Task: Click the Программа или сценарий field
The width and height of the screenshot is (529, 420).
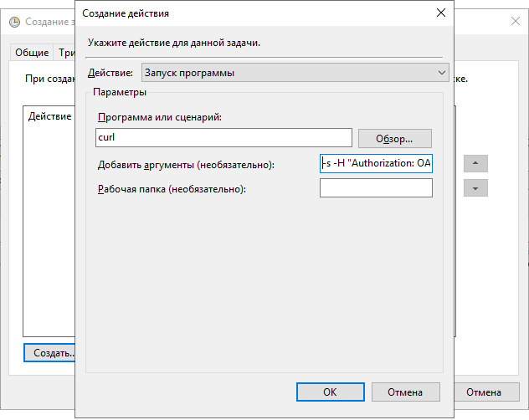Action: click(x=224, y=137)
